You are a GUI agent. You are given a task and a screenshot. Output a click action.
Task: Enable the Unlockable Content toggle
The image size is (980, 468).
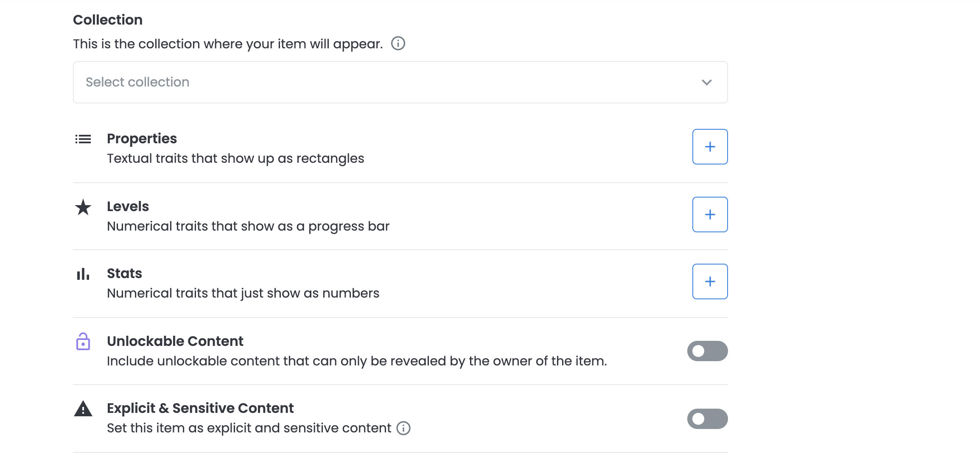point(707,351)
